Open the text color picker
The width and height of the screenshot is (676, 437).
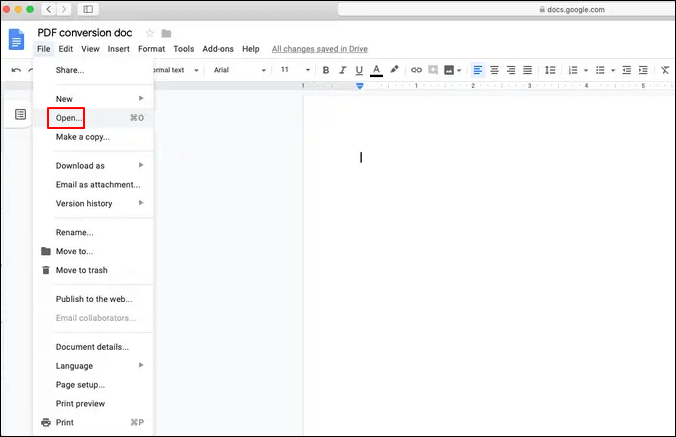376,70
